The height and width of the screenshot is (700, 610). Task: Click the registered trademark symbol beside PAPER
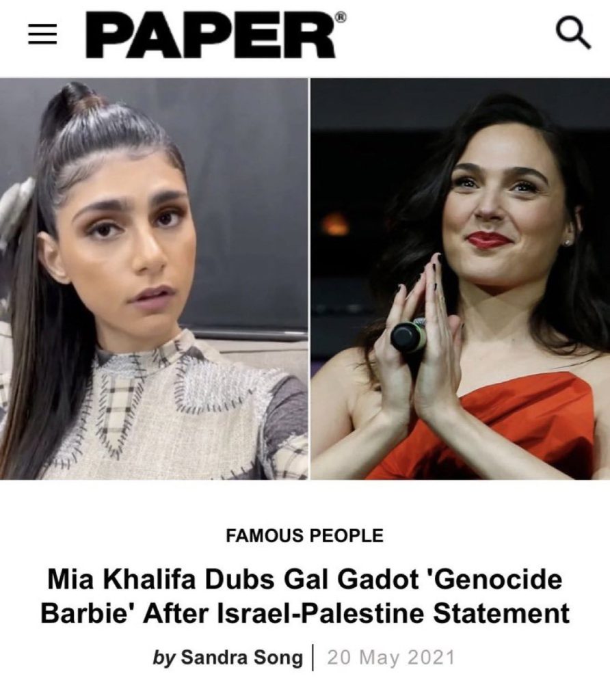[x=341, y=17]
